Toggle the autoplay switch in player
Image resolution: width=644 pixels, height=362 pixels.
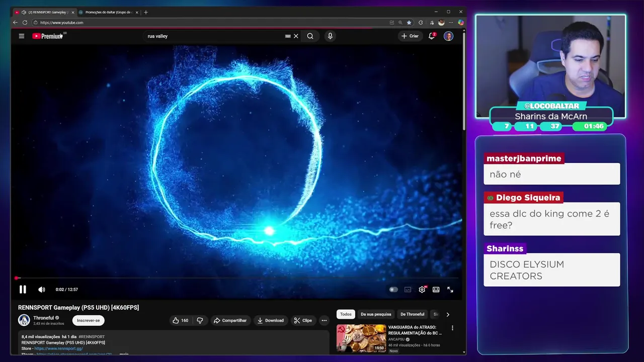(x=393, y=290)
